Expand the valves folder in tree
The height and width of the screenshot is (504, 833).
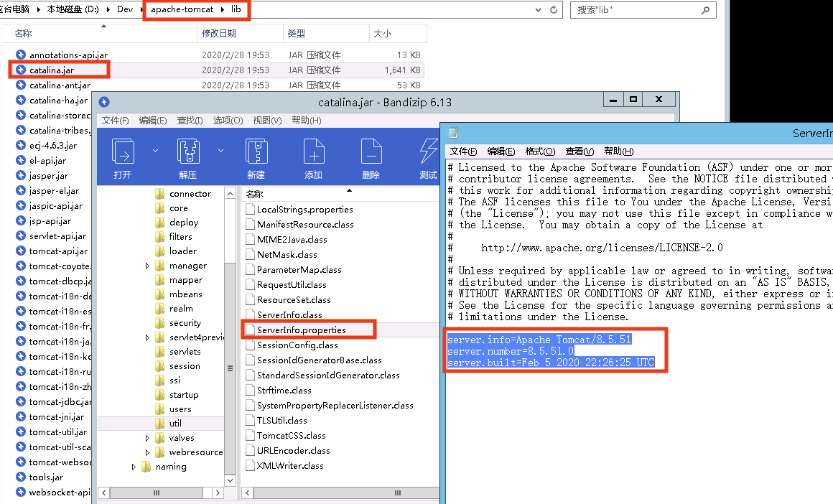coord(147,438)
